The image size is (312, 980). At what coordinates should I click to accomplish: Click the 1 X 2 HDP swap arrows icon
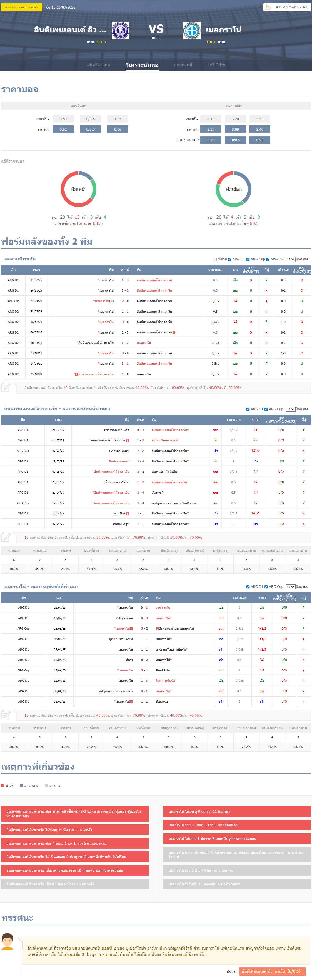pos(188,140)
